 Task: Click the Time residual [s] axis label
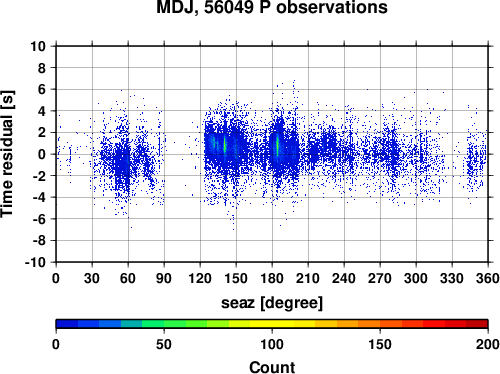pyautogui.click(x=8, y=154)
